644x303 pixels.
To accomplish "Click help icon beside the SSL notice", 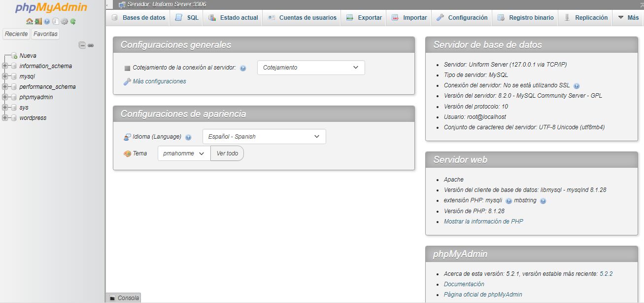I will point(576,85).
